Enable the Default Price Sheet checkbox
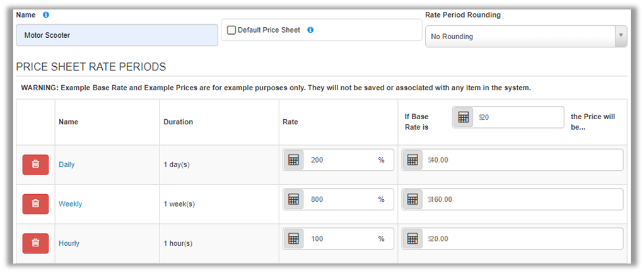The height and width of the screenshot is (273, 644). (231, 30)
